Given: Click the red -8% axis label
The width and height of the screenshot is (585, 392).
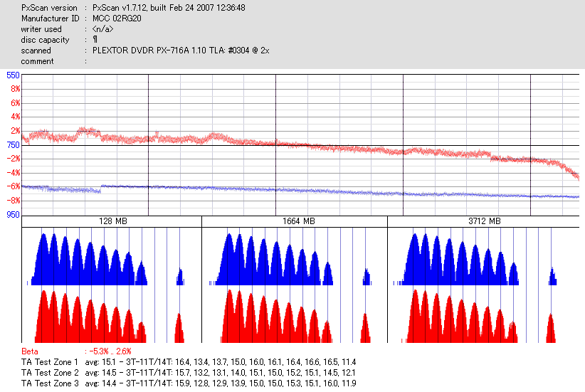Looking at the screenshot, I should pos(13,201).
